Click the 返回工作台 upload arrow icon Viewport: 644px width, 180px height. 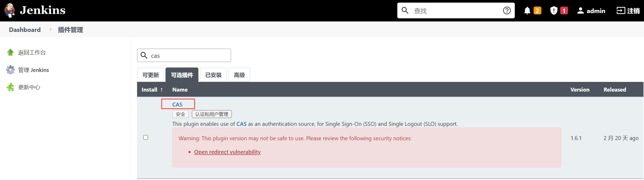(x=10, y=52)
